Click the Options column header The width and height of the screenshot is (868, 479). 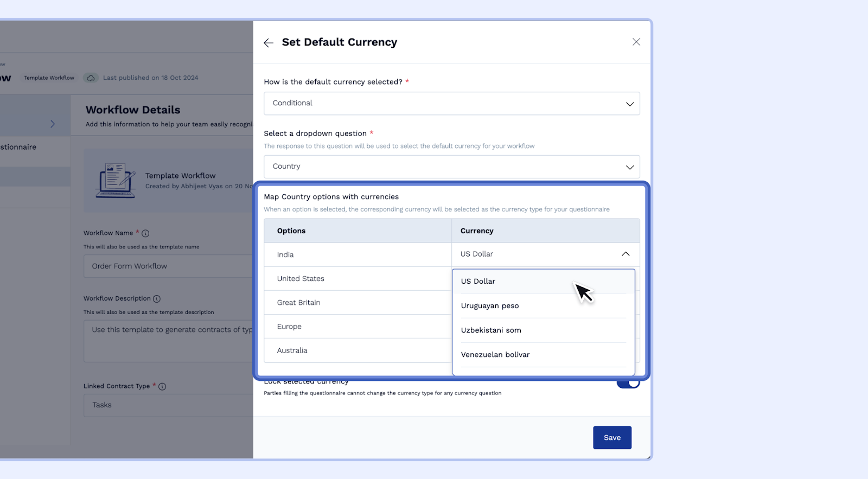[358, 231]
